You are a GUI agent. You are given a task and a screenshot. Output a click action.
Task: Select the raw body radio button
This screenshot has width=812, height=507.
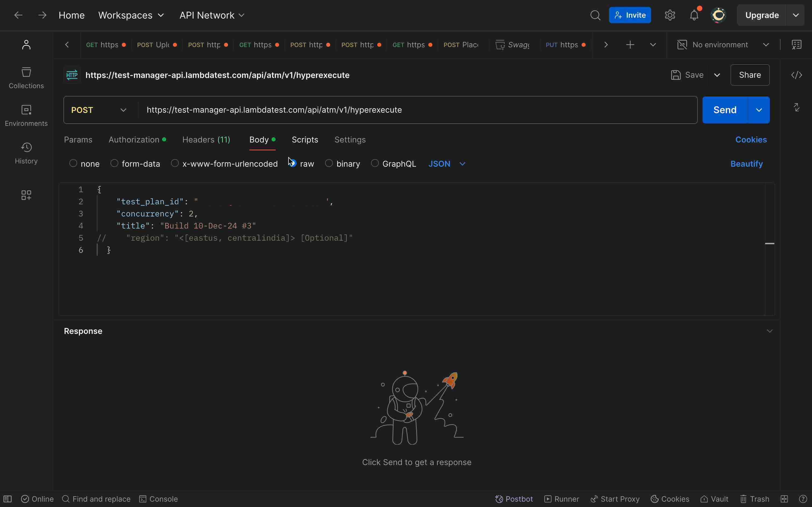[x=293, y=163]
